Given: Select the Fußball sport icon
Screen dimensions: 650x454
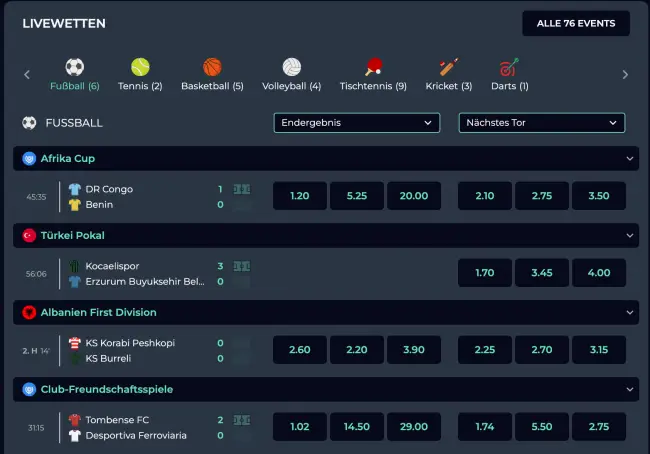Looking at the screenshot, I should [75, 67].
